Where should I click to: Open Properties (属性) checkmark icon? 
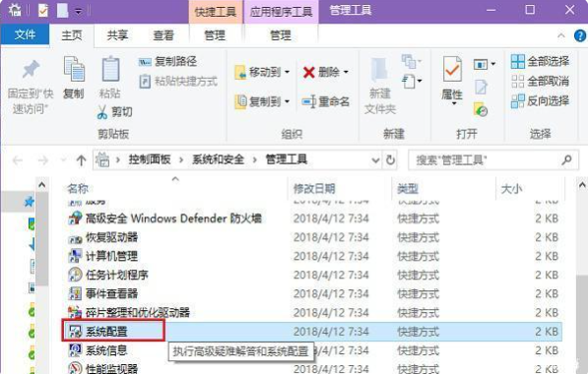[452, 69]
